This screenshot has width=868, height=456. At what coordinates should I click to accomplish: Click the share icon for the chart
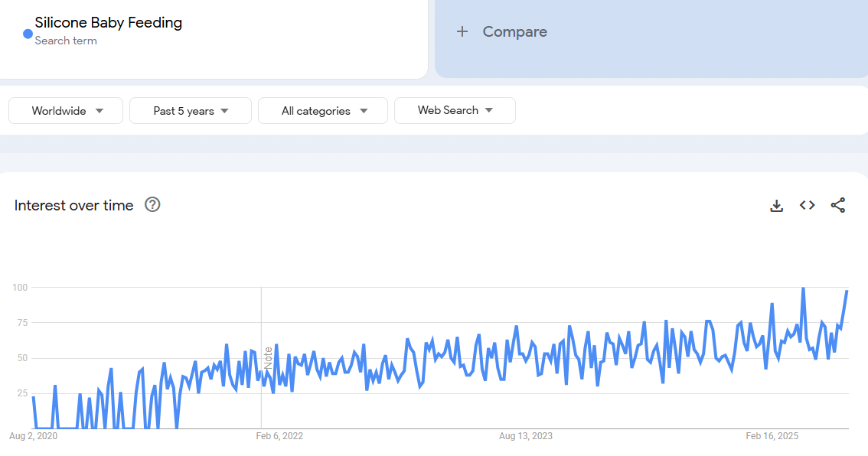[x=837, y=205]
